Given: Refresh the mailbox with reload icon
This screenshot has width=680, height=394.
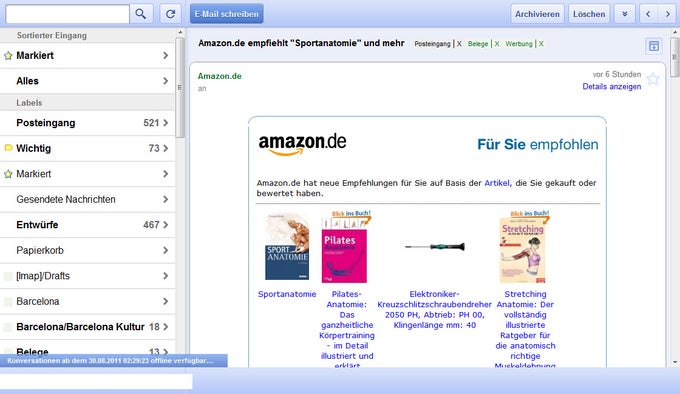Looking at the screenshot, I should (x=170, y=14).
